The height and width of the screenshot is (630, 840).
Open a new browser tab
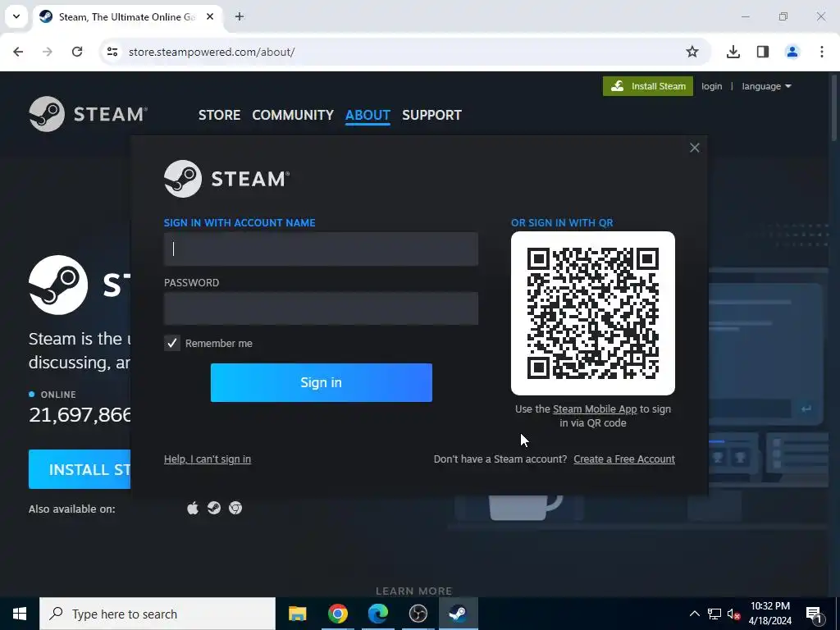point(240,16)
